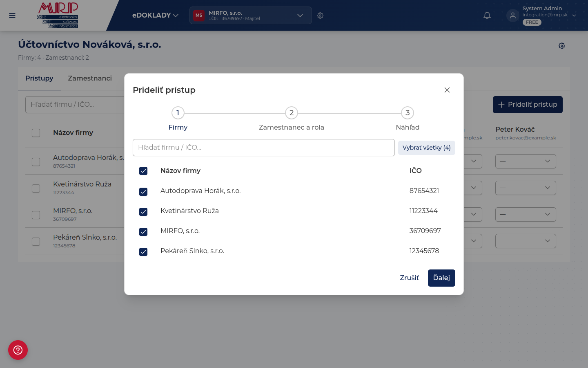
Task: Uncheck Kvetinárstvo Ruža in the dialog
Action: [x=143, y=211]
